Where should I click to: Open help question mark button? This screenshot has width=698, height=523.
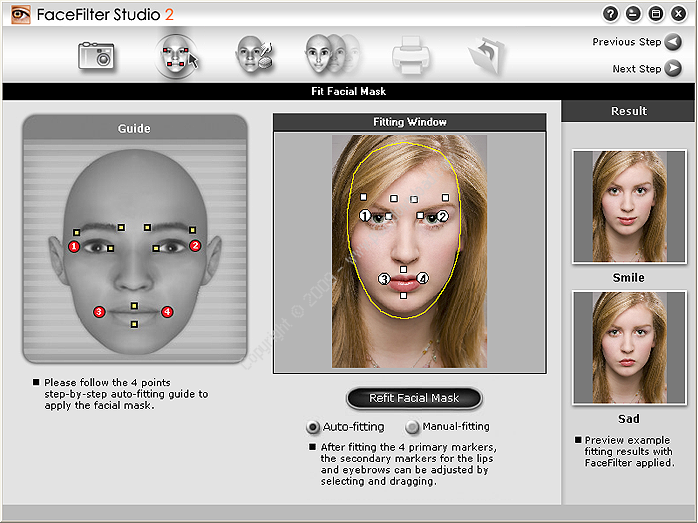610,14
